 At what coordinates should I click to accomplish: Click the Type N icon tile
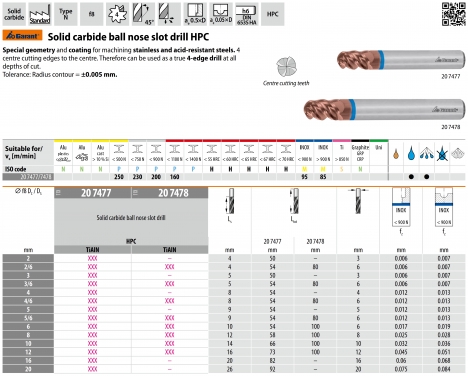pyautogui.click(x=66, y=14)
